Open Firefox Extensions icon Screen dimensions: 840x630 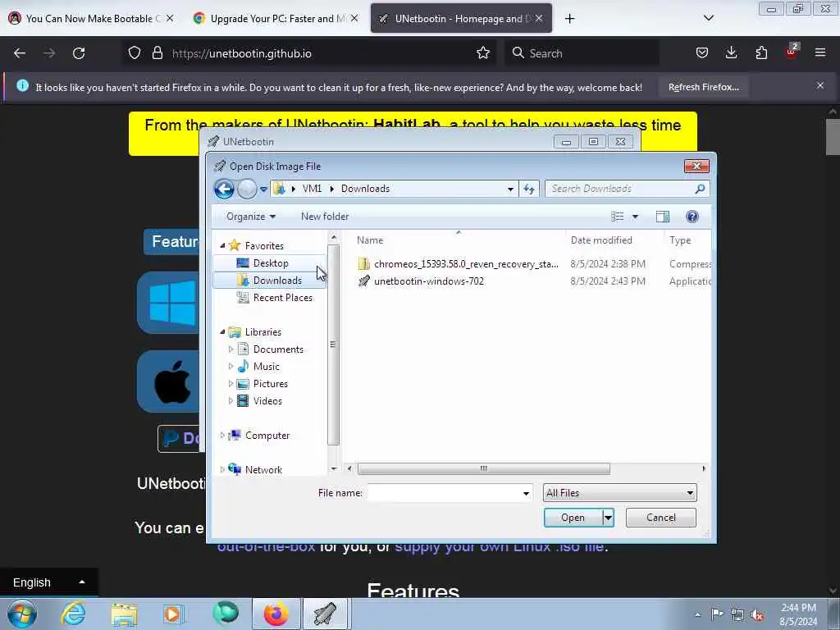pyautogui.click(x=761, y=53)
